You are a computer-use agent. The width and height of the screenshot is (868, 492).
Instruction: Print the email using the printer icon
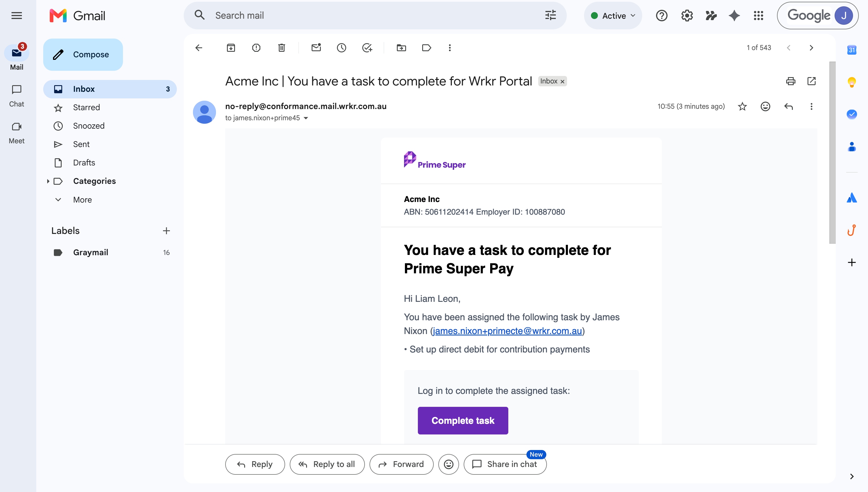pyautogui.click(x=791, y=81)
